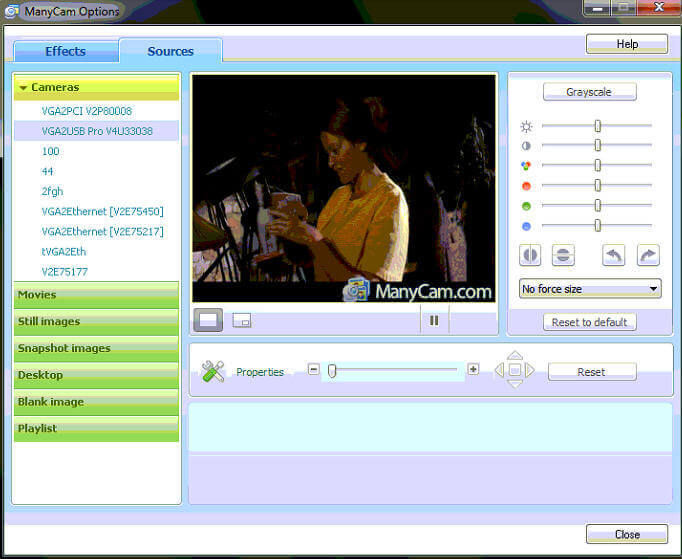Image resolution: width=682 pixels, height=559 pixels.
Task: Expand the Movies section
Action: (x=96, y=295)
